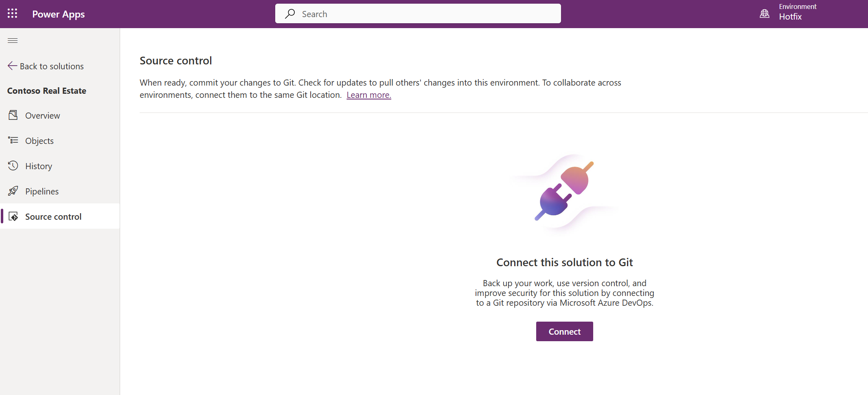The width and height of the screenshot is (868, 395).
Task: Click the 'Environment' label in header
Action: click(x=798, y=7)
